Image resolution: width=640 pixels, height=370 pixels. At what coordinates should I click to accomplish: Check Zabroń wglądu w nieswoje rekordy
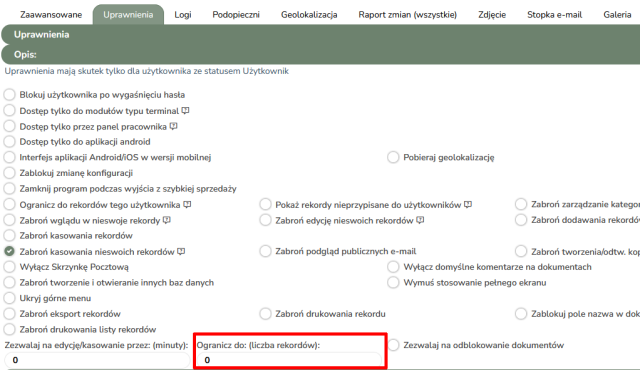[9, 220]
